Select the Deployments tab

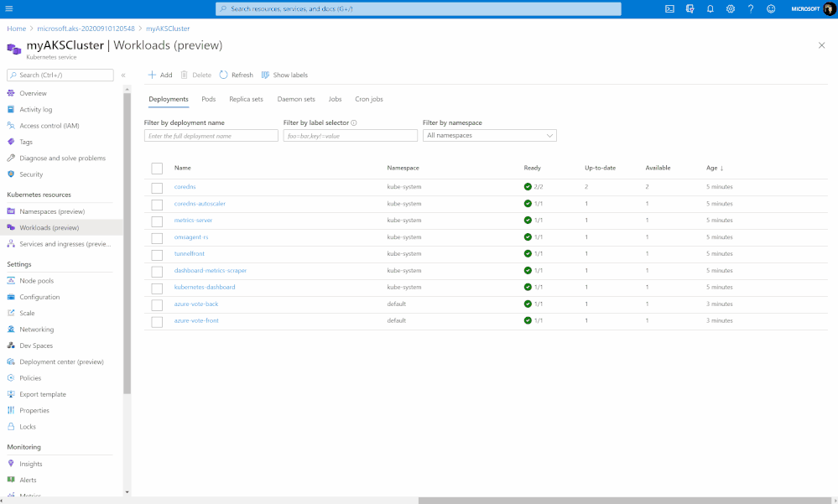169,100
